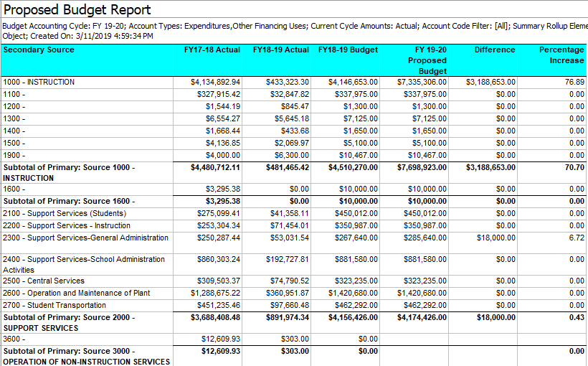588x366 pixels.
Task: Select the 1300 - row label
Action: [14, 119]
